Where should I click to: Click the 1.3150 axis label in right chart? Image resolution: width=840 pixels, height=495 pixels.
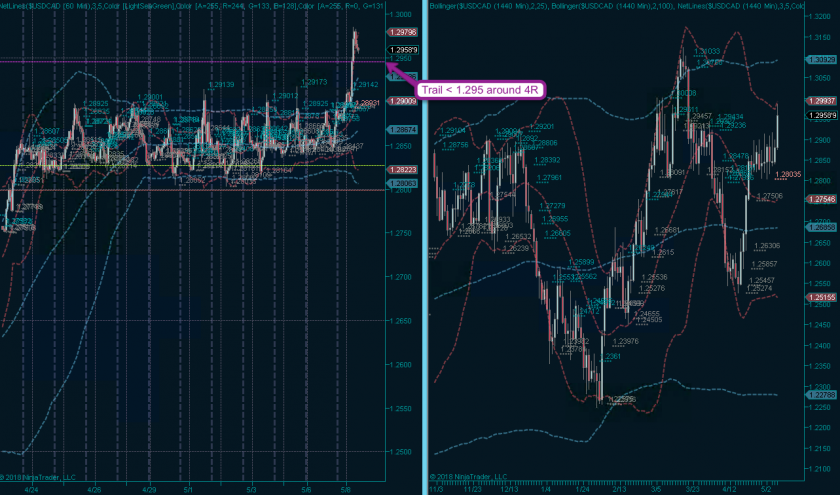coord(820,37)
